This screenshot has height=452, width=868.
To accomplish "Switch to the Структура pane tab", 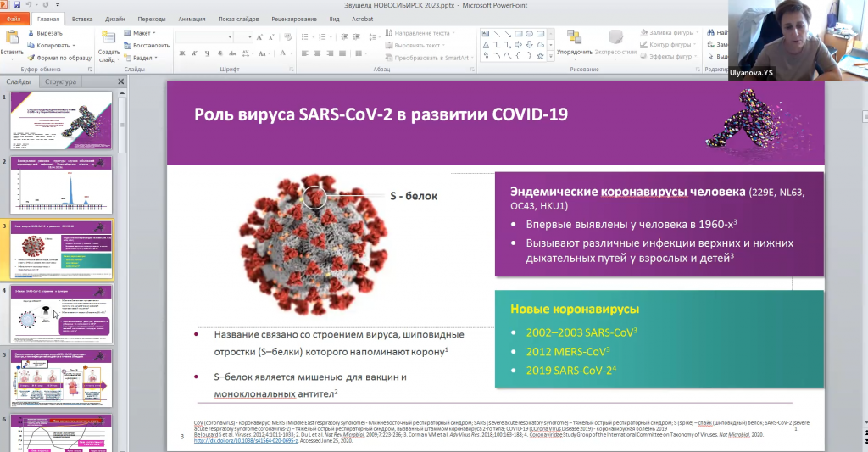I will tap(60, 81).
